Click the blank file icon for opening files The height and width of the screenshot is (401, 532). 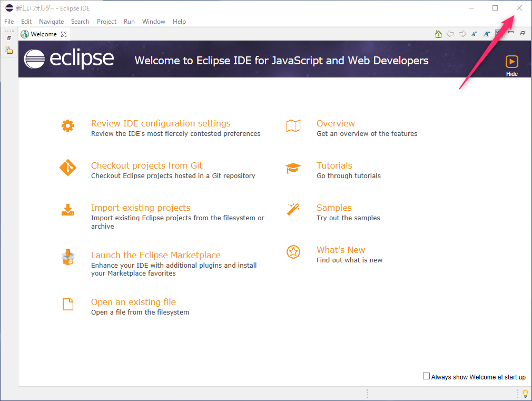coord(68,304)
